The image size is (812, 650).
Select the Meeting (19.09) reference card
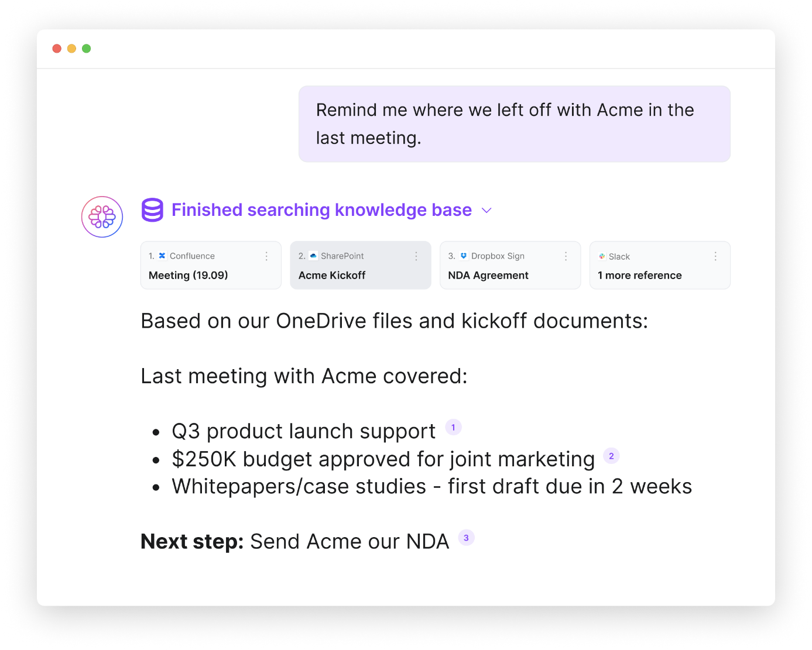click(x=211, y=275)
